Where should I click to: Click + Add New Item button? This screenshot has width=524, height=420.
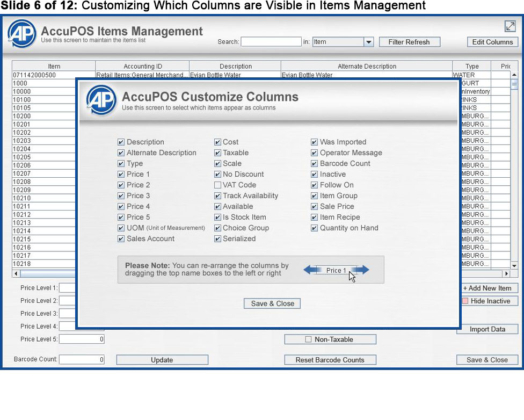coord(490,288)
